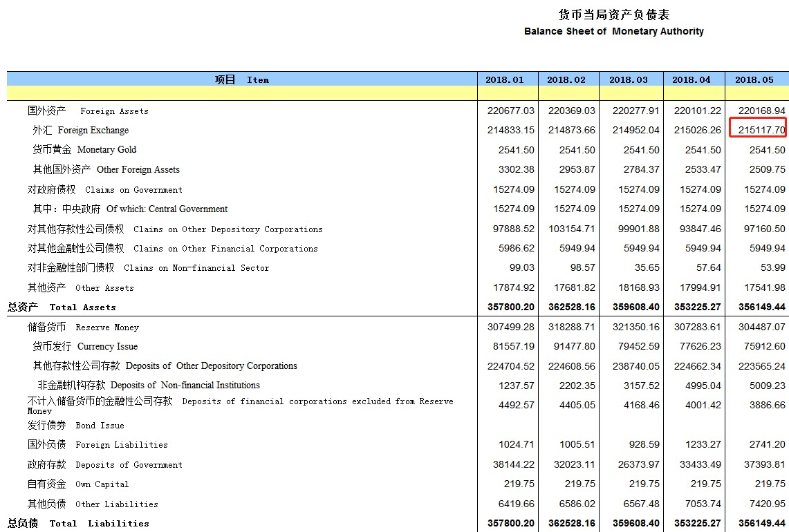Select the 2018.01 column header
Screen dimensions: 789x532
pos(504,79)
